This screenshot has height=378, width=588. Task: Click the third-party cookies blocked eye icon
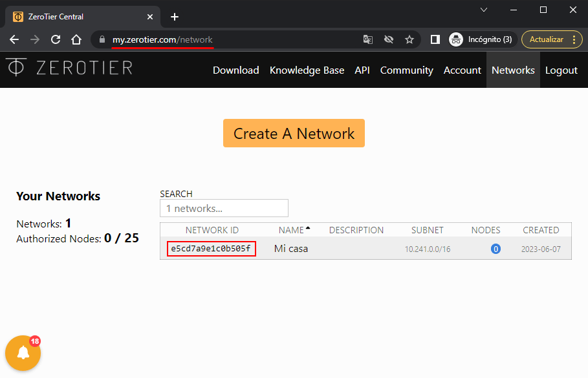click(x=389, y=39)
